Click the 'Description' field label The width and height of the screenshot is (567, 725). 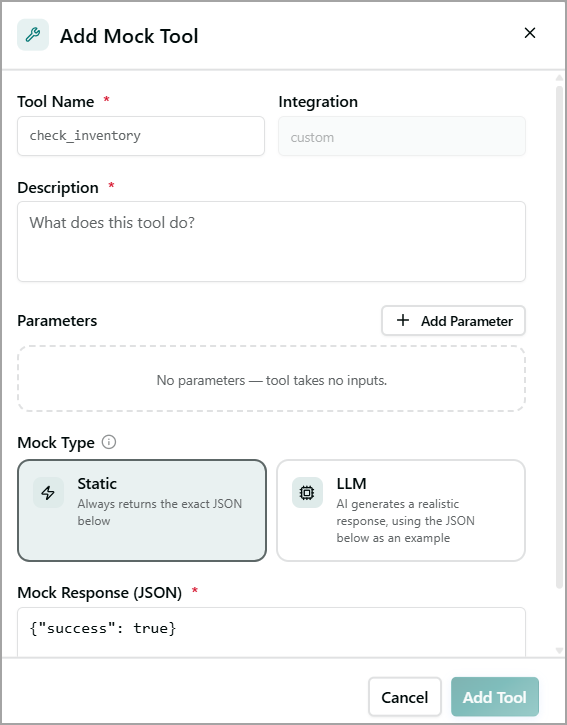pos(58,188)
